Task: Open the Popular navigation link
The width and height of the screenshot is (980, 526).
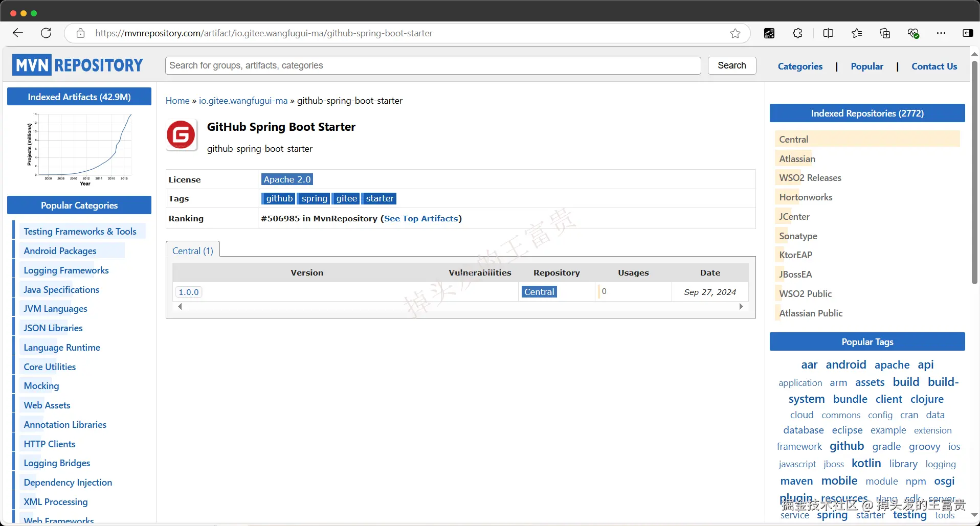Action: click(867, 66)
